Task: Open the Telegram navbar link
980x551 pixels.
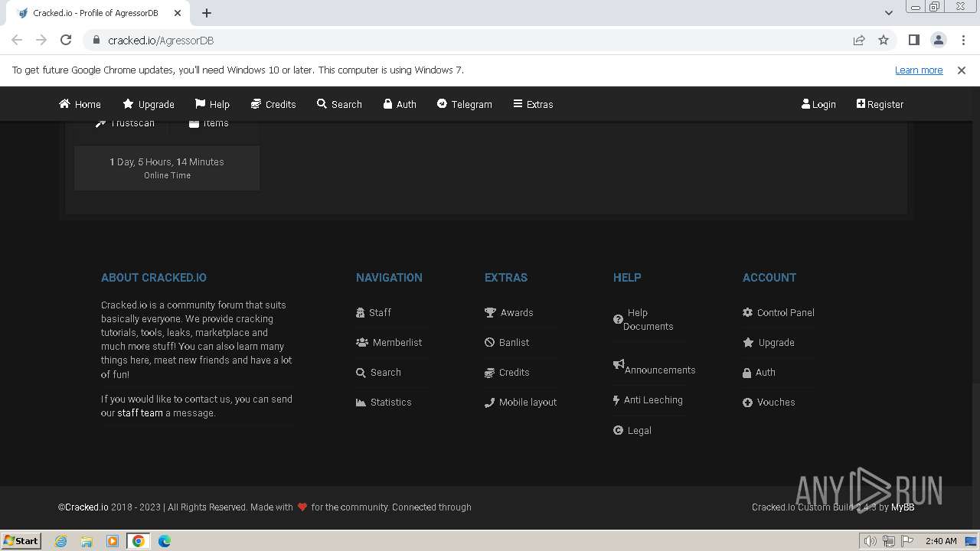Action: tap(464, 104)
